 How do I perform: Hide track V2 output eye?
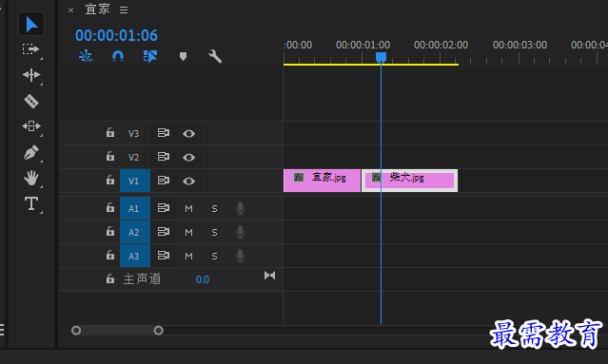point(188,157)
